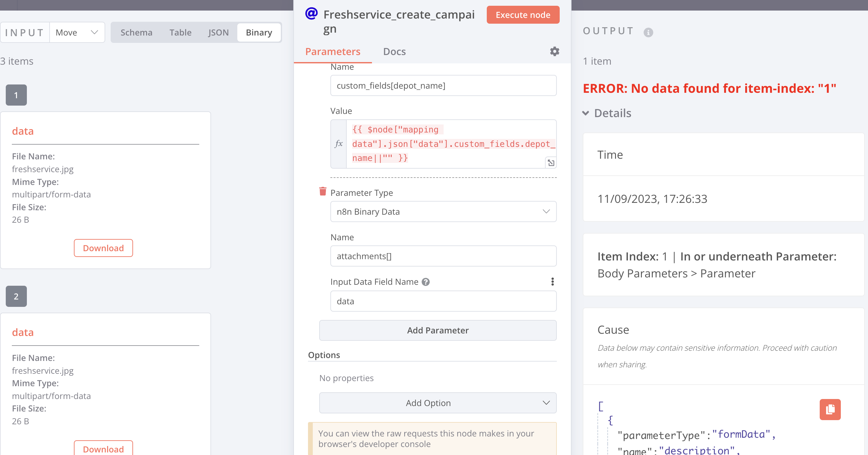Screen dimensions: 868x455
Task: Switch input view to JSON
Action: tap(218, 32)
